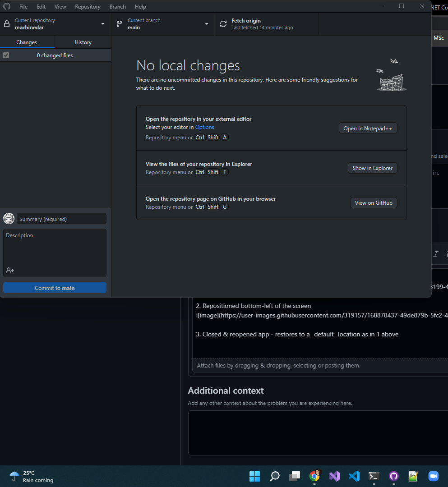Open Google Chrome from the taskbar
The width and height of the screenshot is (448, 487).
coord(314,476)
